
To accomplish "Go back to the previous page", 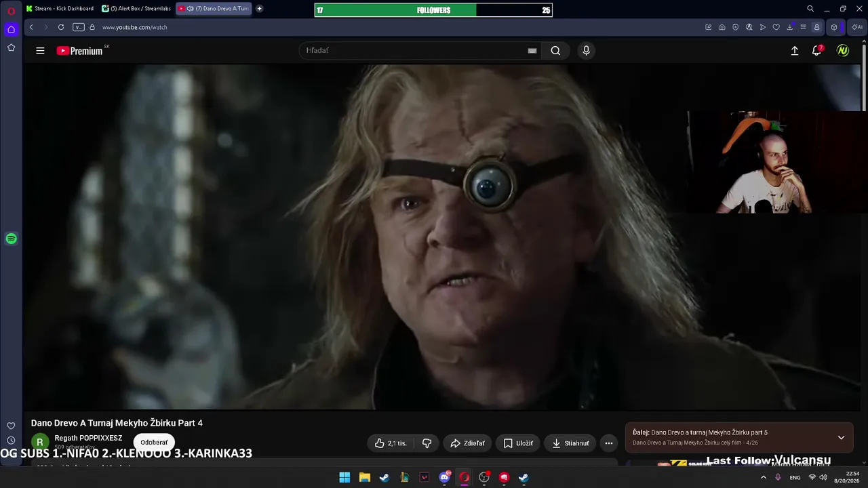I will (x=31, y=27).
